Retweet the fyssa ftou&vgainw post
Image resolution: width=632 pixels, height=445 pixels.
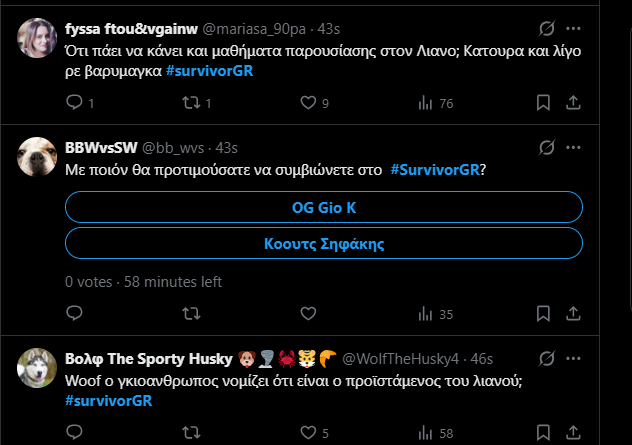(x=190, y=102)
